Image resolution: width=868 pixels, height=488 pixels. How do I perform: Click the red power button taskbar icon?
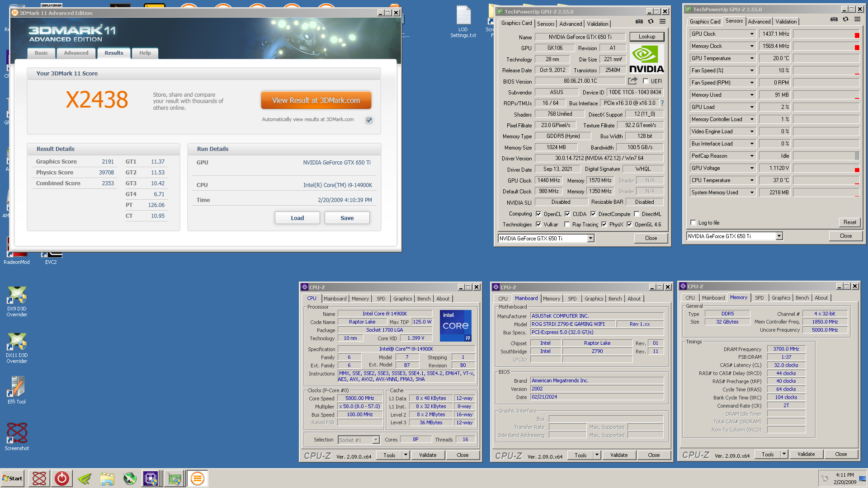click(62, 479)
